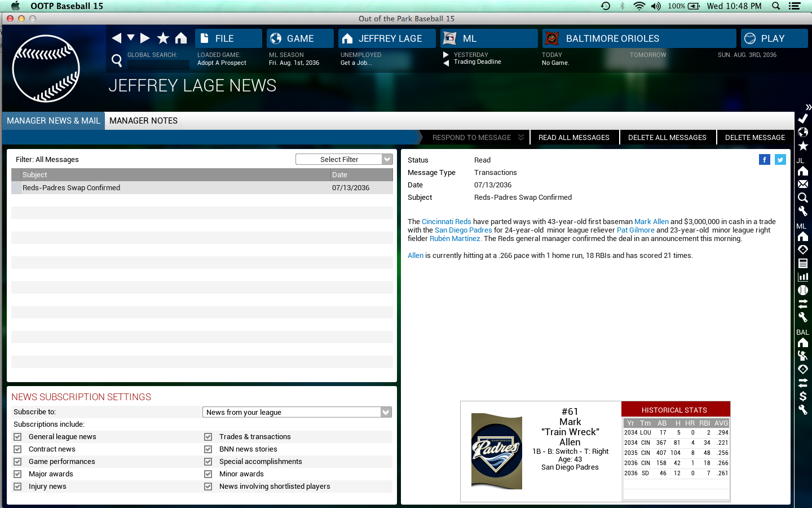The height and width of the screenshot is (508, 812).
Task: Click the Delete All Messages button
Action: tap(667, 138)
